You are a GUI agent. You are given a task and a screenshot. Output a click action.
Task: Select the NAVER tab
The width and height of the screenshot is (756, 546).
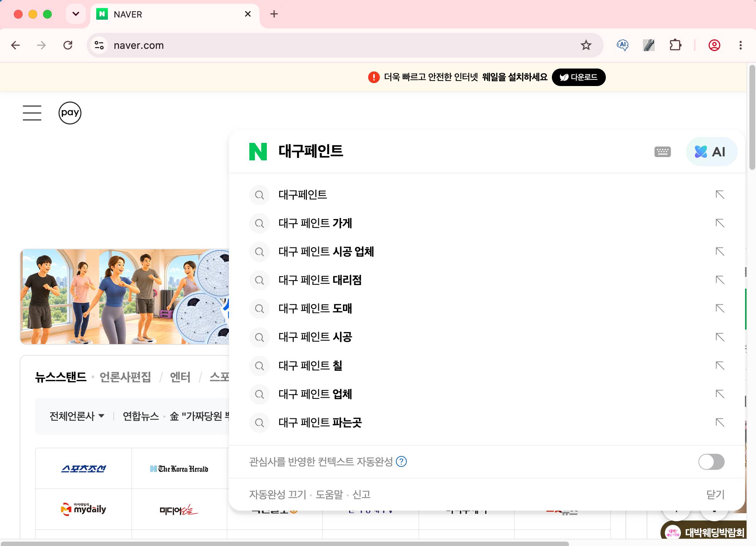click(175, 15)
